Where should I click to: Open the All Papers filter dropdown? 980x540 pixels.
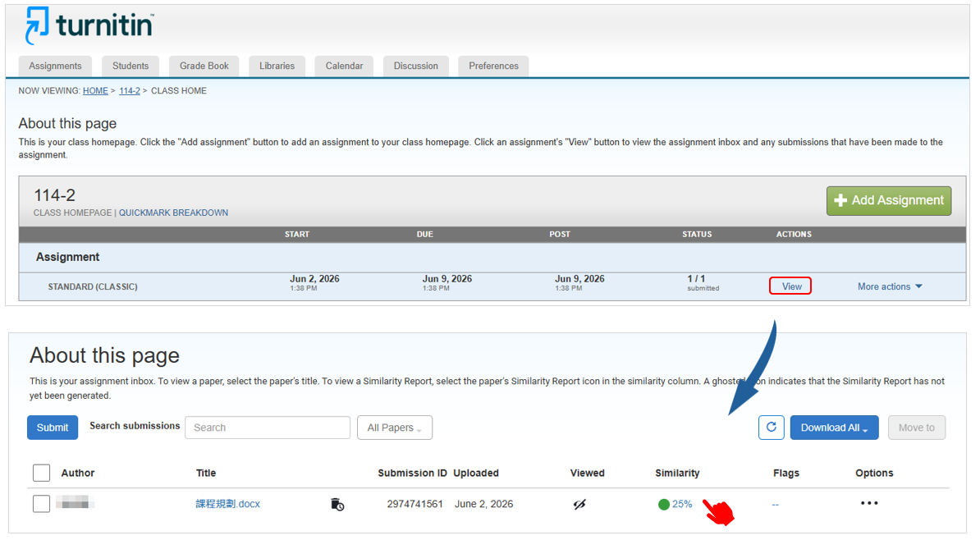click(x=394, y=428)
